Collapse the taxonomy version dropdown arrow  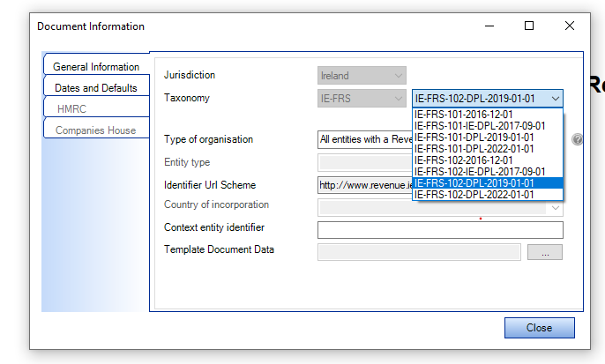554,99
